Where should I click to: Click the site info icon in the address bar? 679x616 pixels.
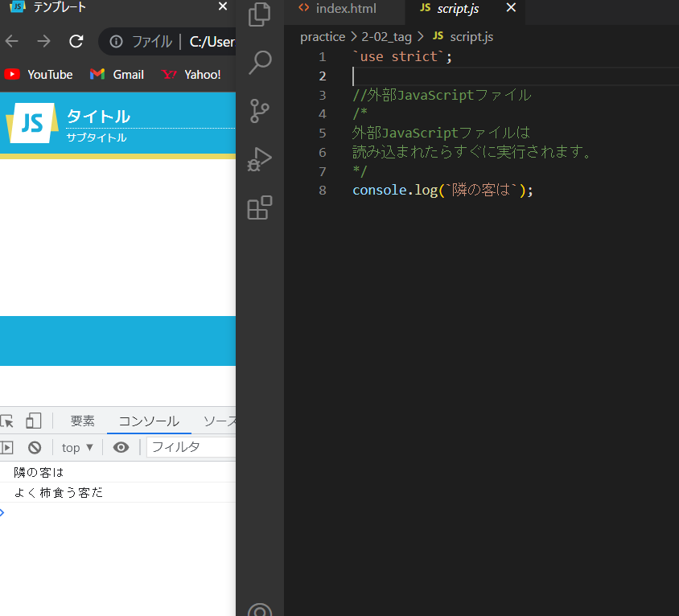(116, 42)
